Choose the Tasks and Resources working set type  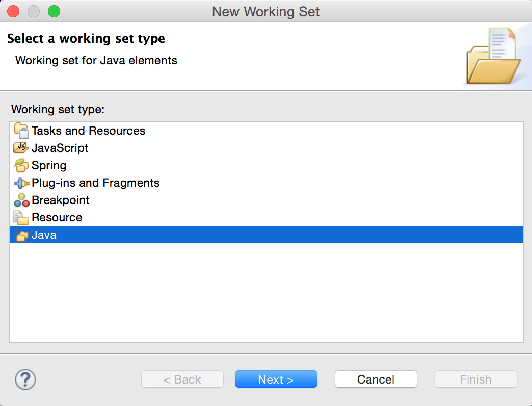tap(88, 131)
